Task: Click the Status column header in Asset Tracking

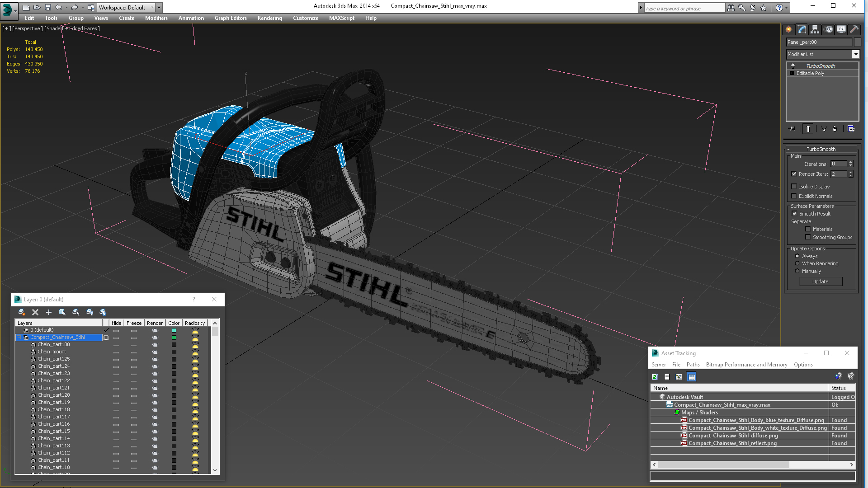Action: point(842,388)
